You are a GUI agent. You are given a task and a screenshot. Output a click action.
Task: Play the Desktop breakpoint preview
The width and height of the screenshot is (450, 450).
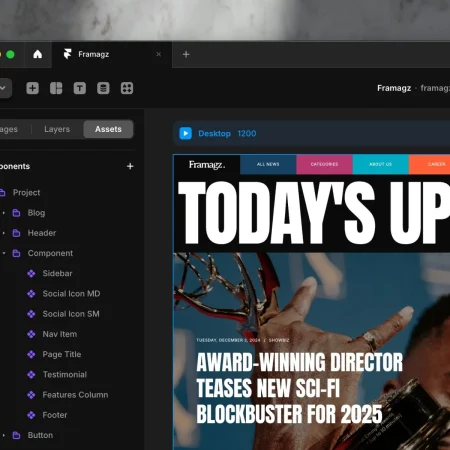tap(186, 133)
